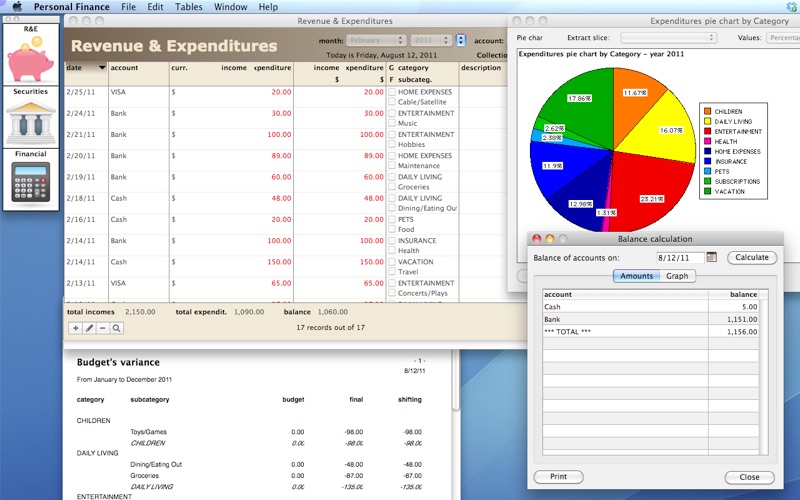Click the HEALTH magenta legend swatch
The image size is (800, 500).
[708, 141]
